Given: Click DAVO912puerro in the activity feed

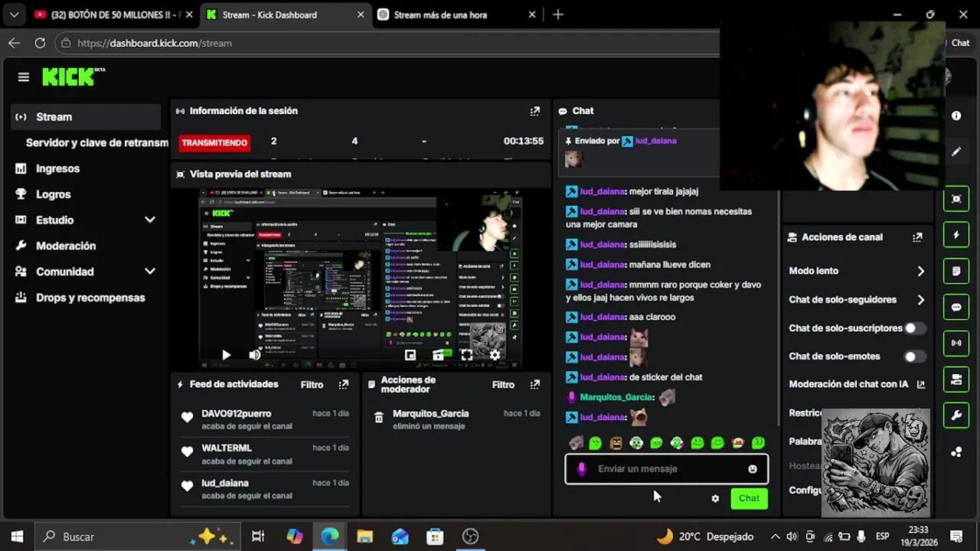Looking at the screenshot, I should [236, 413].
